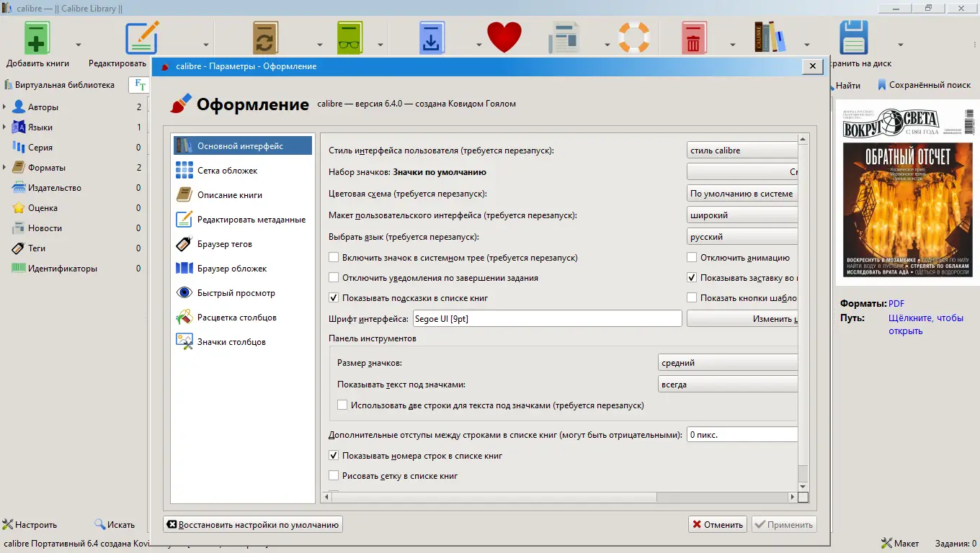Switch to the Сетка обложек section
This screenshot has height=553, width=980.
(x=243, y=171)
